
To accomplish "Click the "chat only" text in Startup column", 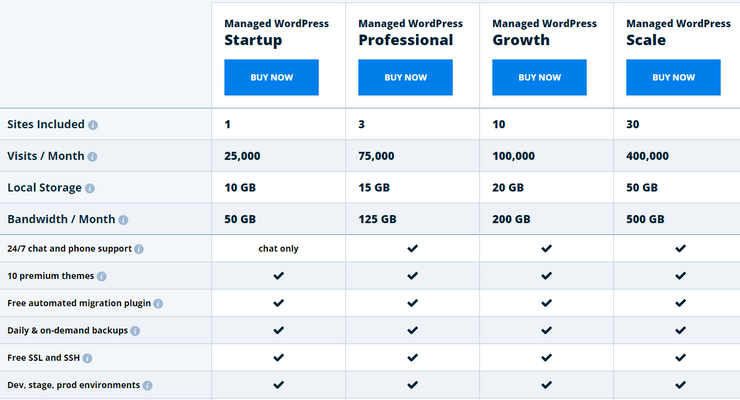I will [278, 249].
